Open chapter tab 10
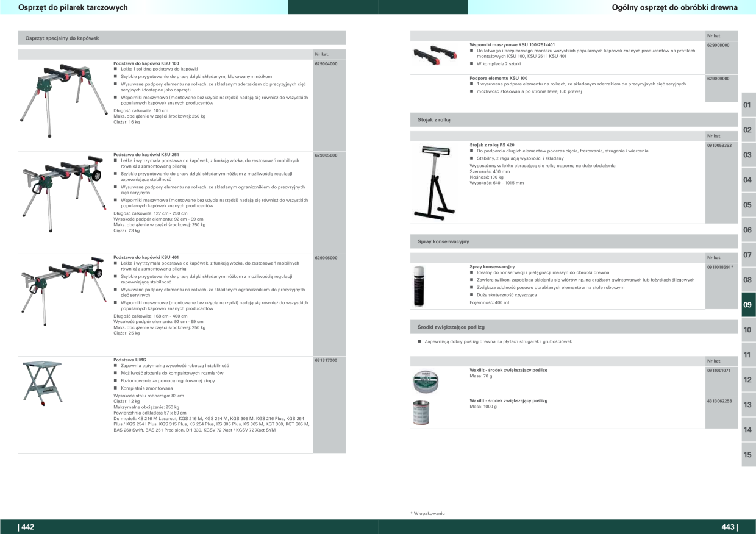This screenshot has height=534, width=756. pyautogui.click(x=748, y=330)
